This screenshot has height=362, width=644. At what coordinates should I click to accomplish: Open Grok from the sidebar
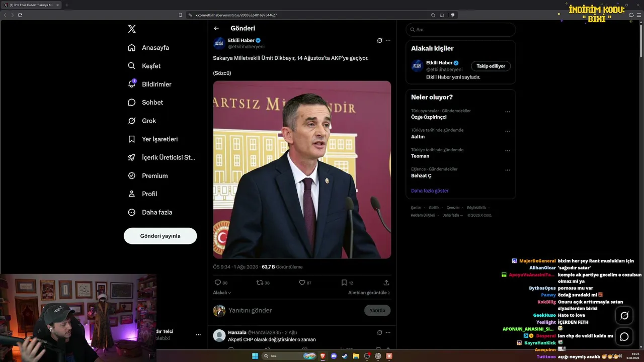click(x=142, y=121)
